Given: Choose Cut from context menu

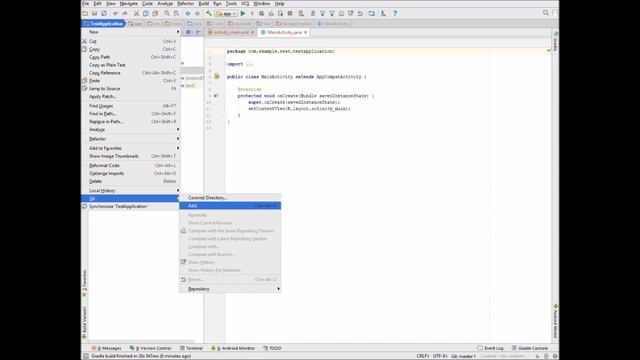Looking at the screenshot, I should pyautogui.click(x=131, y=41).
